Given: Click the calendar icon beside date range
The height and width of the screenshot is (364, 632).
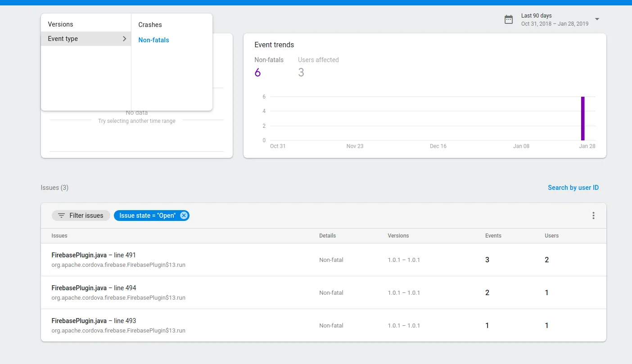Looking at the screenshot, I should (x=509, y=19).
